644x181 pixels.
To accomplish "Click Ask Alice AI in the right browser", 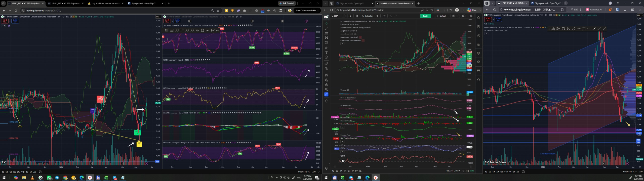I will click(x=594, y=10).
